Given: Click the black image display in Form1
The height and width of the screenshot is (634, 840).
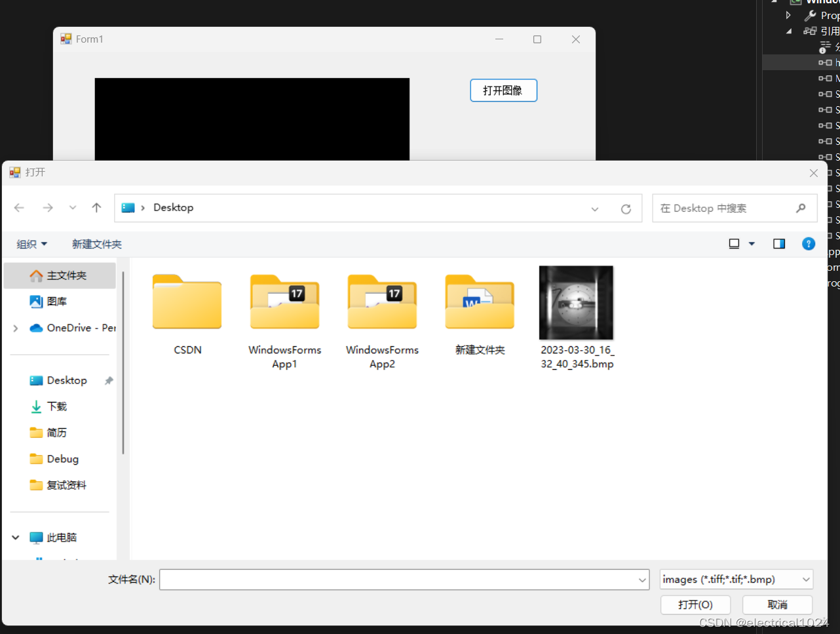Looking at the screenshot, I should (252, 119).
